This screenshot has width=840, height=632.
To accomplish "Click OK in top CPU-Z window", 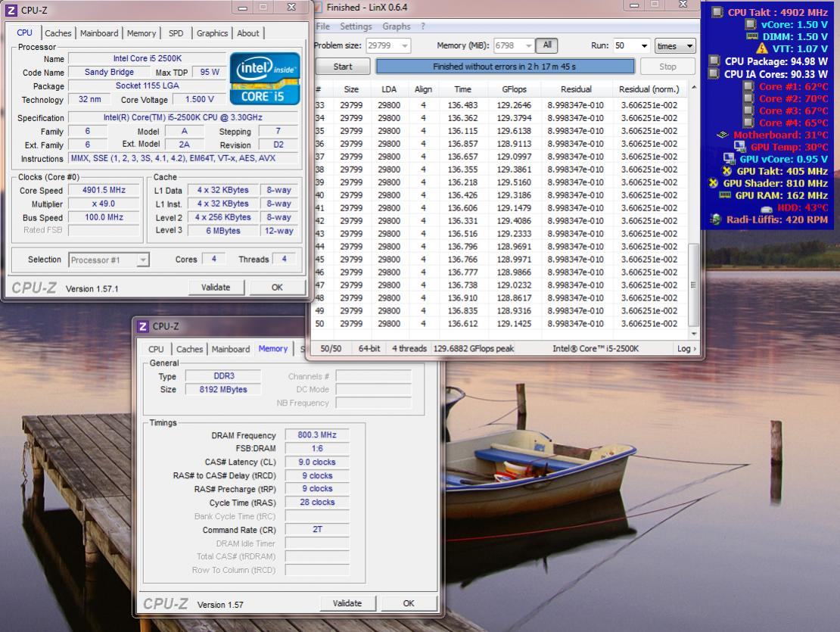I will 277,288.
